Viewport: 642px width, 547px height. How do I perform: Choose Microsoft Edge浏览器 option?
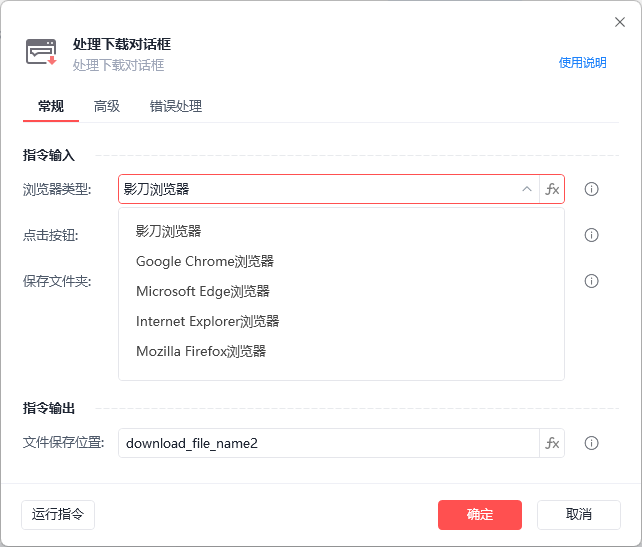(x=203, y=291)
